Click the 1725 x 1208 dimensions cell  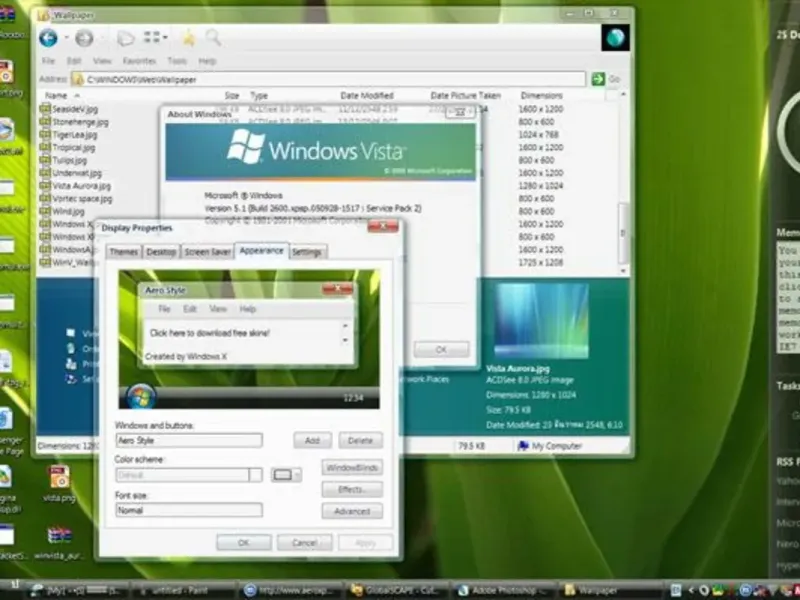(541, 262)
